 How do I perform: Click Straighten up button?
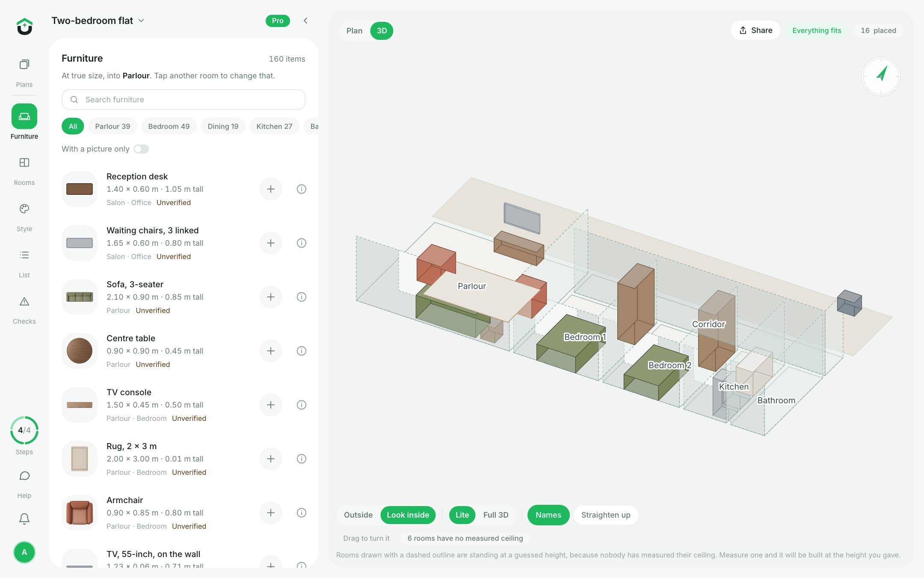coord(606,515)
